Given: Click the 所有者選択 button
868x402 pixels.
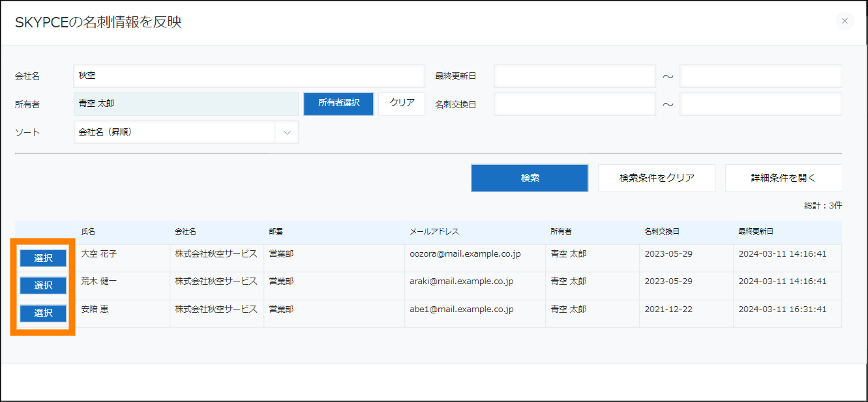Looking at the screenshot, I should coord(338,104).
